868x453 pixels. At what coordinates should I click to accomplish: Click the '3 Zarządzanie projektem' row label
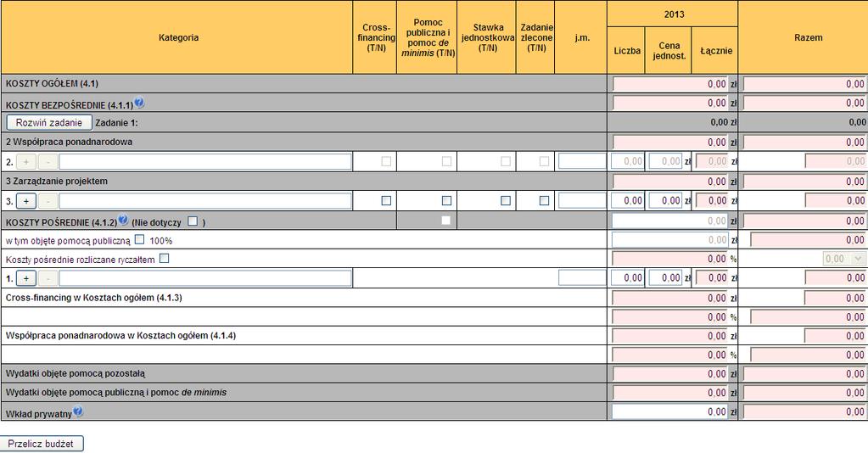[x=57, y=181]
